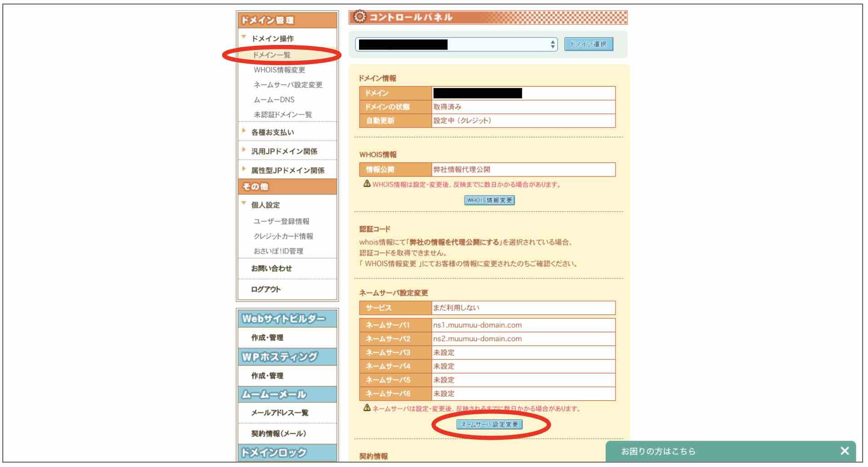
Task: Go to お問い合わせ page
Action: [x=271, y=268]
